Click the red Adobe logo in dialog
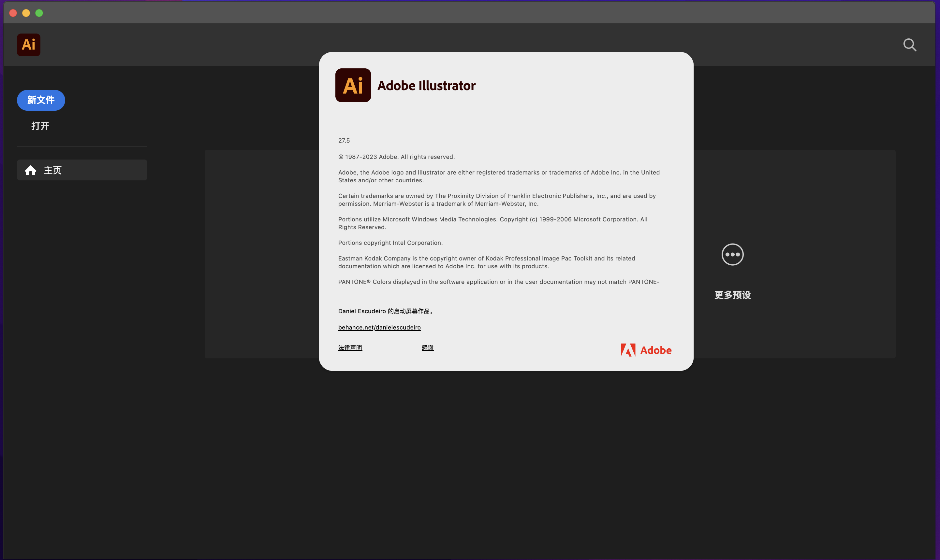940x560 pixels. pos(646,350)
